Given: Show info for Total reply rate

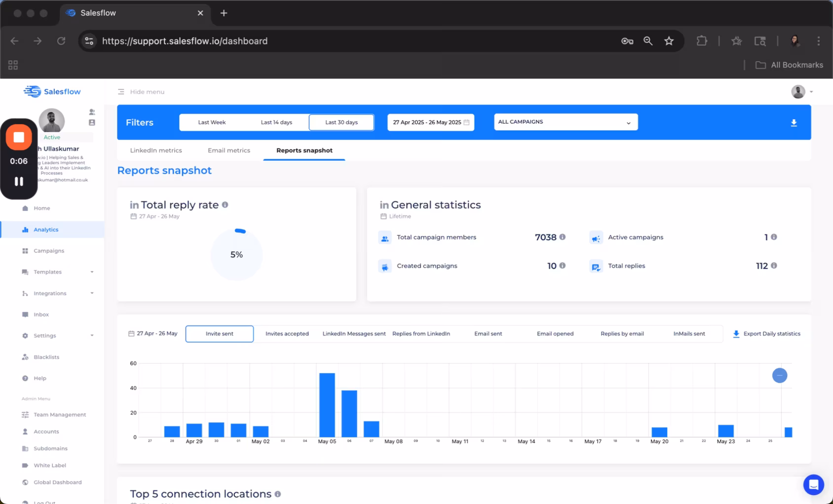Looking at the screenshot, I should click(225, 205).
